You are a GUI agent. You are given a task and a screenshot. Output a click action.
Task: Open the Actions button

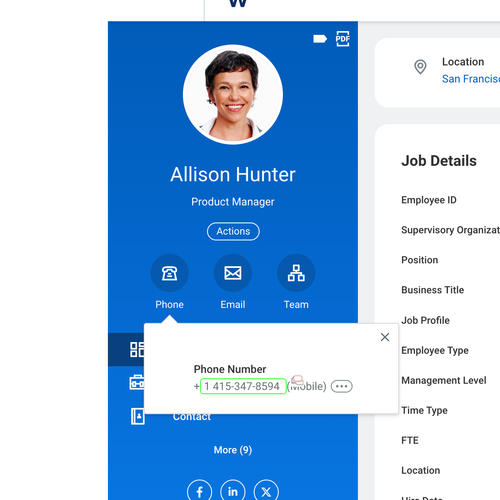[233, 231]
